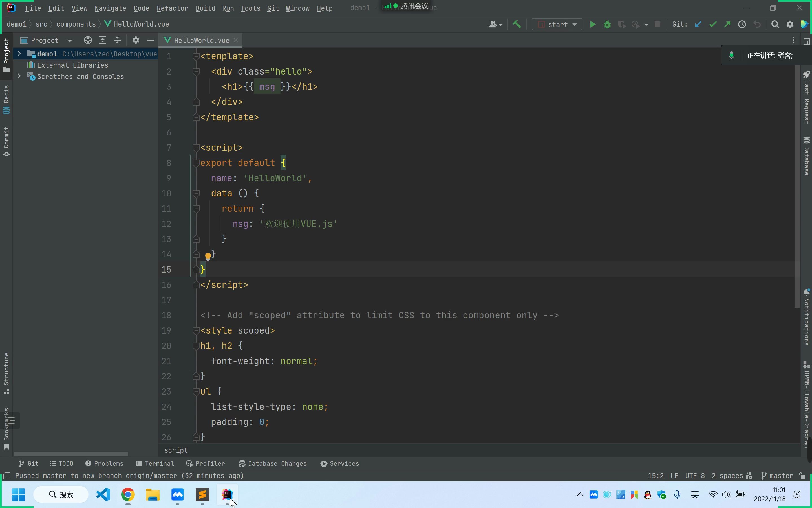
Task: Toggle tool window bars at the bottom-left corner
Action: tap(7, 476)
